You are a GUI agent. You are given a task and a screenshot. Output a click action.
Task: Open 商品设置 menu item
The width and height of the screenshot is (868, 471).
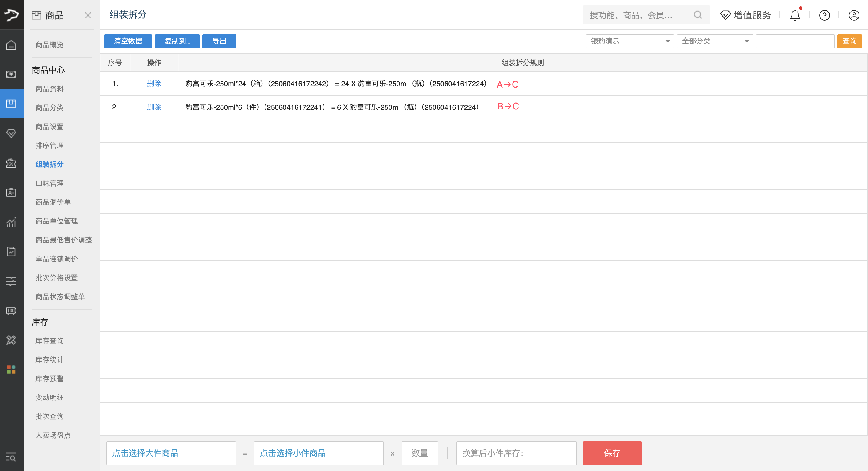[x=50, y=127]
